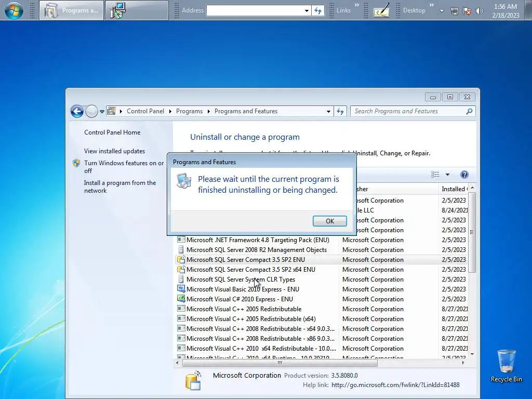The image size is (532, 399).
Task: Click the details pane product icon
Action: click(x=193, y=380)
